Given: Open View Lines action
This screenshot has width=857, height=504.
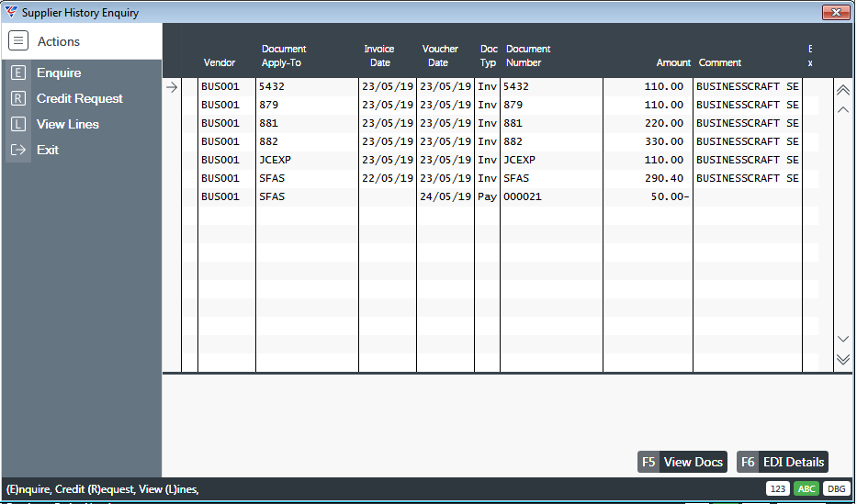Looking at the screenshot, I should tap(68, 124).
